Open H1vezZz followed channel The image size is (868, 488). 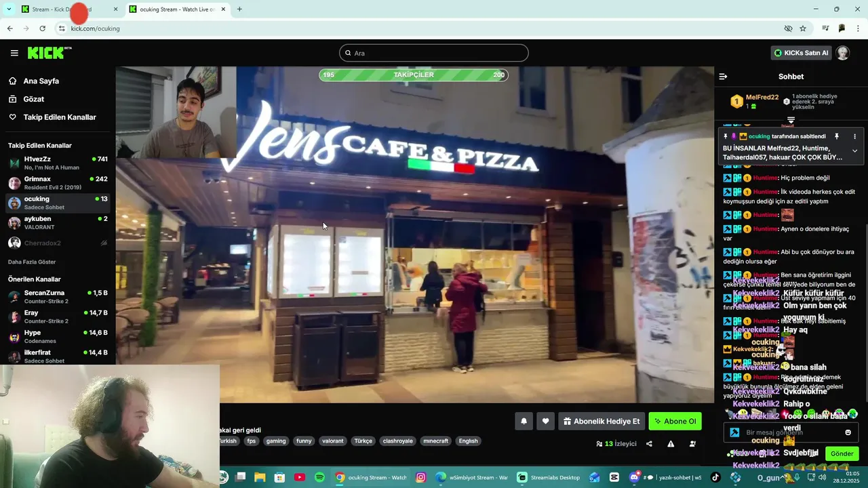point(58,163)
